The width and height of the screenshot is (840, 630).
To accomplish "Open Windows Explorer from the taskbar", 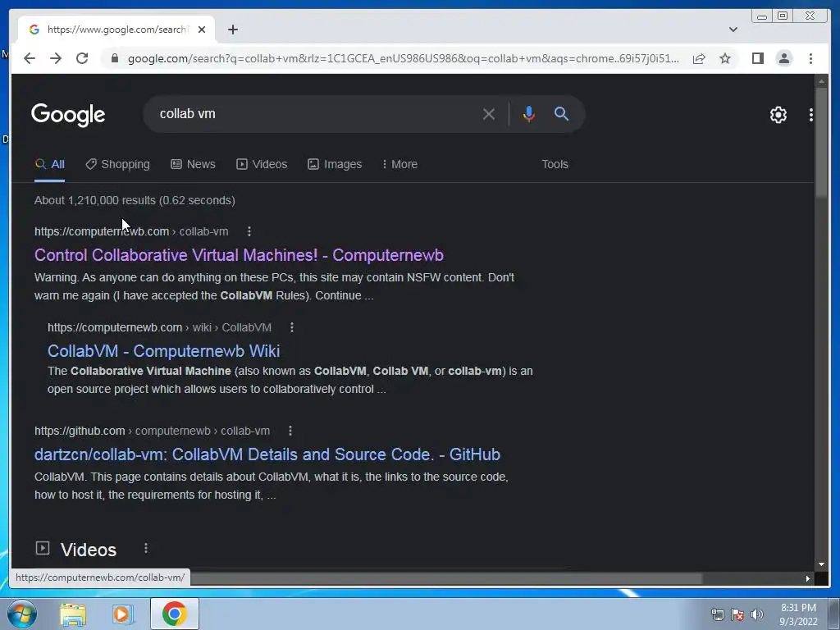I will (x=73, y=614).
